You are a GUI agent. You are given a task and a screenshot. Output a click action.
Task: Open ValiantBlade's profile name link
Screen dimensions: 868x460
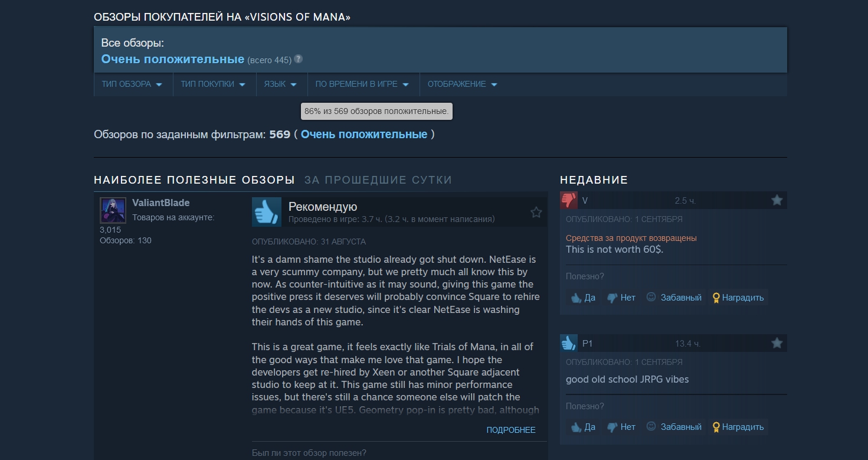[x=161, y=203]
